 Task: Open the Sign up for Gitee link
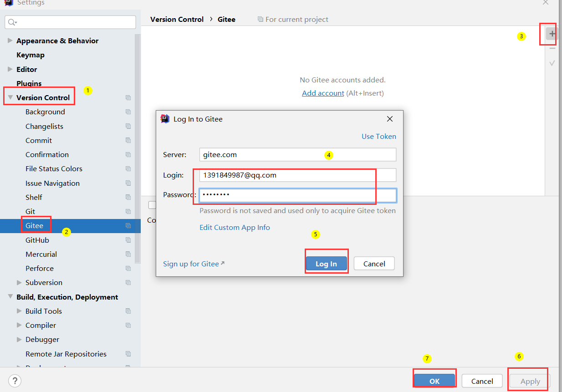tap(194, 264)
